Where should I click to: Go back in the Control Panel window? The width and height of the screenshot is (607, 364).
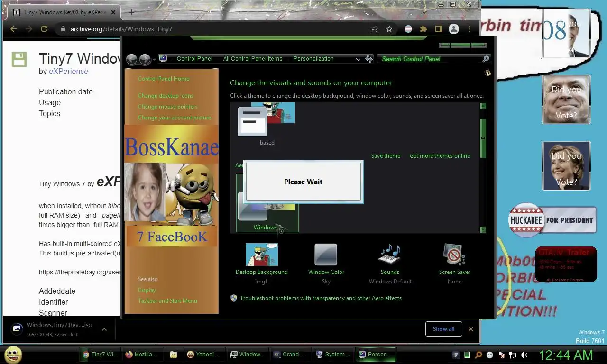pos(132,59)
